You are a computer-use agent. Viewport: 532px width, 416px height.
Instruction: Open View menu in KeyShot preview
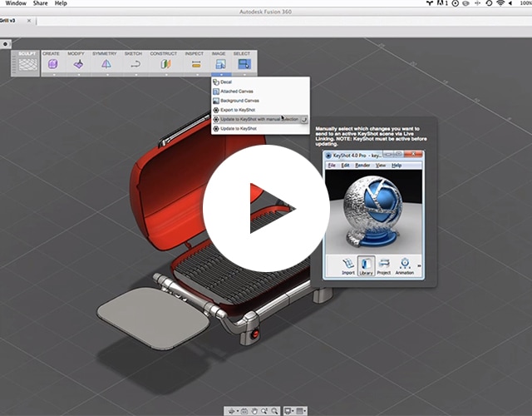(381, 165)
